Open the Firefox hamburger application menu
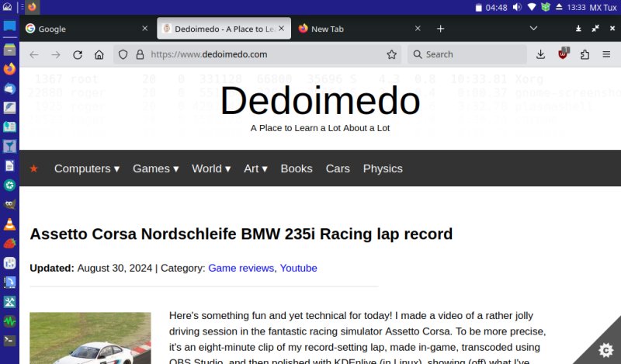621x364 pixels. click(x=607, y=54)
